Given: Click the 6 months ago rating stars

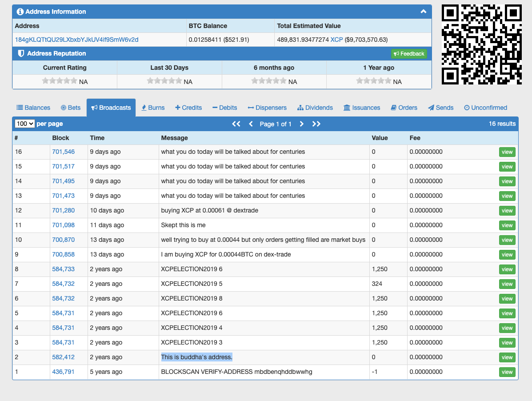Looking at the screenshot, I should [269, 81].
